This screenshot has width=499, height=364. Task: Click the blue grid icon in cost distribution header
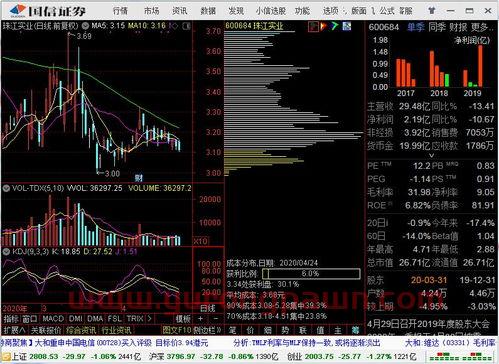click(347, 26)
